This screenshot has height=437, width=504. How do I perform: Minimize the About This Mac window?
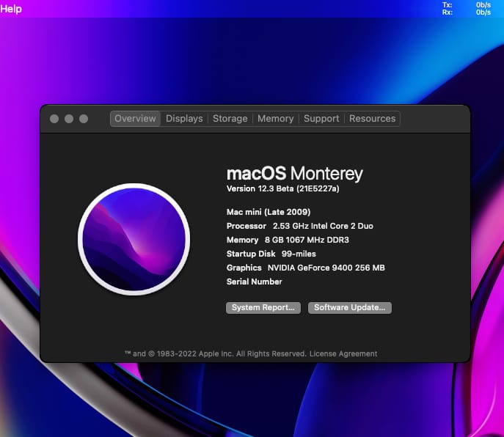69,119
